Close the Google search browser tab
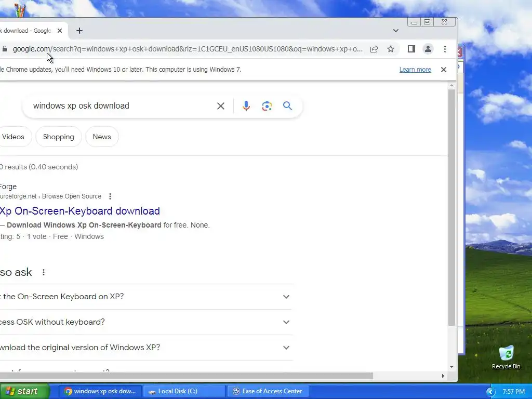Screen dimensions: 532x399 click(x=60, y=31)
